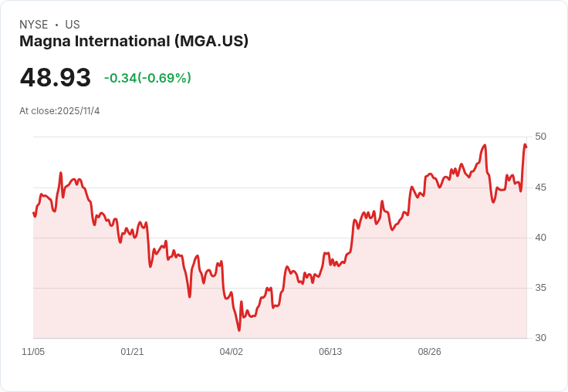Click the starting point of the red price line
The height and width of the screenshot is (392, 568).
[x=33, y=213]
